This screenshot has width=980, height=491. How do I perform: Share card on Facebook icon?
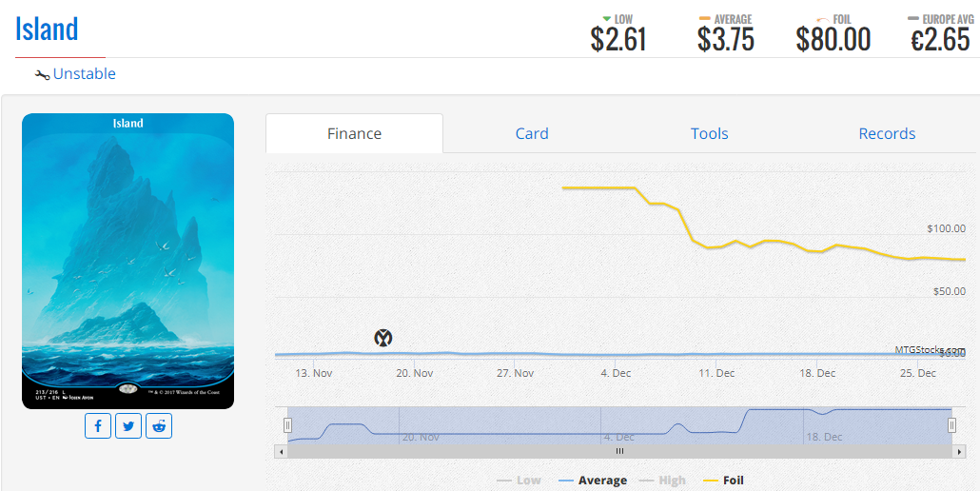(98, 426)
